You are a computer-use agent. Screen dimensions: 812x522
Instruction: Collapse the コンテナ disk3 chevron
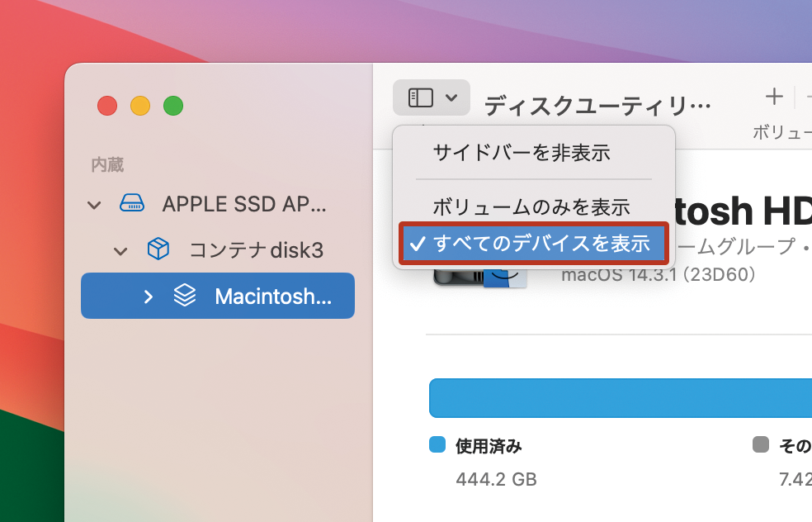pos(120,251)
